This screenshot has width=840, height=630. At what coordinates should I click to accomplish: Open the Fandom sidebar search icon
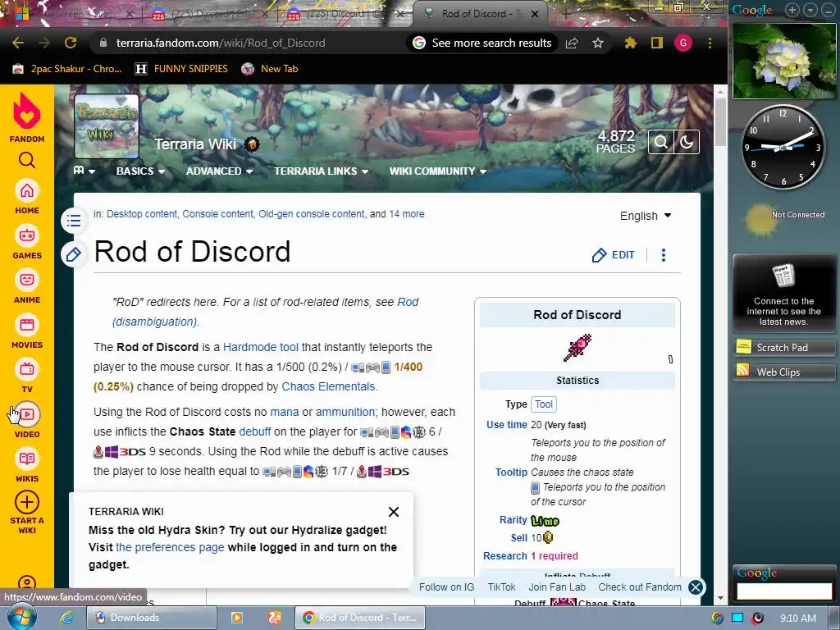click(27, 160)
